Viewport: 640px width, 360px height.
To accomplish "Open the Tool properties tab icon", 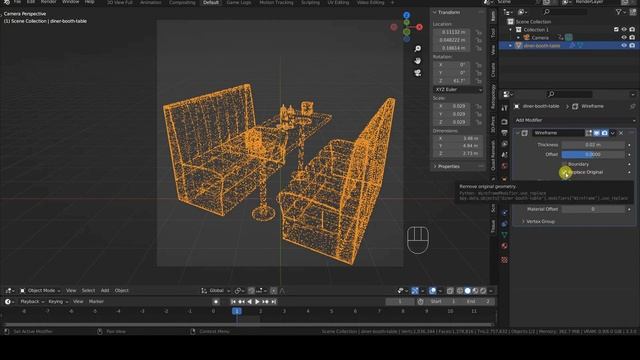I will [504, 108].
